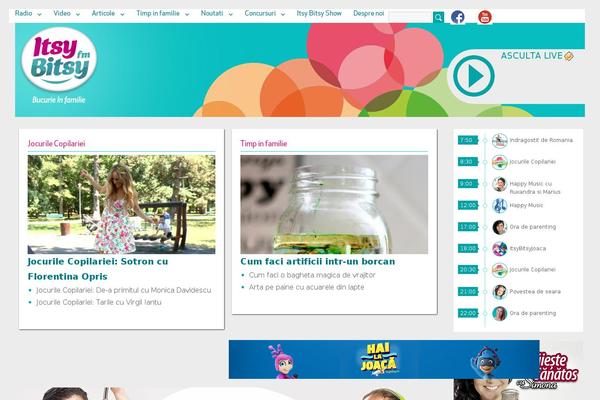This screenshot has width=600, height=400.
Task: Click the search magnifier button
Action: coord(439,17)
